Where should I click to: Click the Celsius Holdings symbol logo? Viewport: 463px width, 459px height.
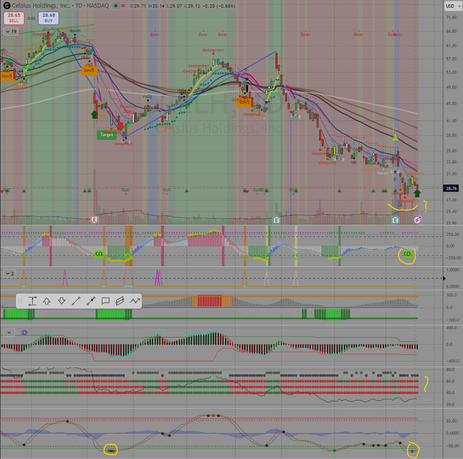[x=6, y=6]
